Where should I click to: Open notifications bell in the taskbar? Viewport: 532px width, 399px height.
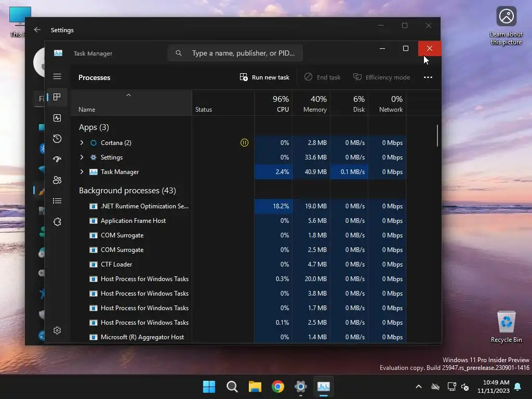pyautogui.click(x=518, y=387)
